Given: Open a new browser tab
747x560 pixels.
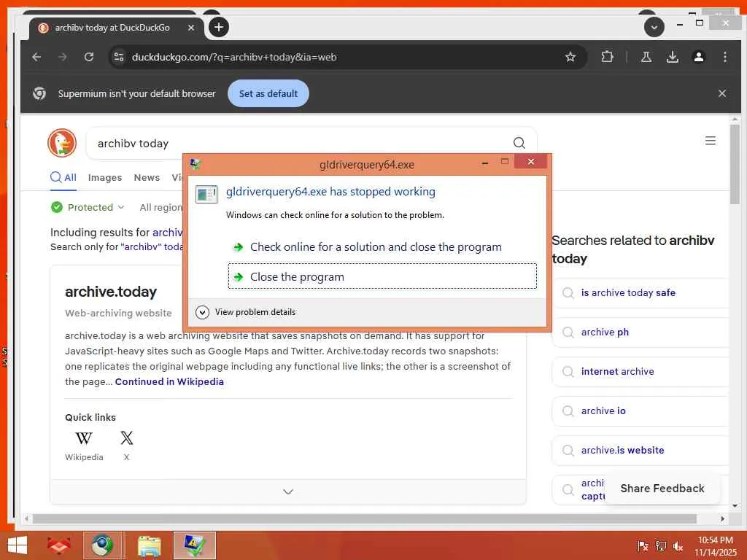Looking at the screenshot, I should point(219,27).
